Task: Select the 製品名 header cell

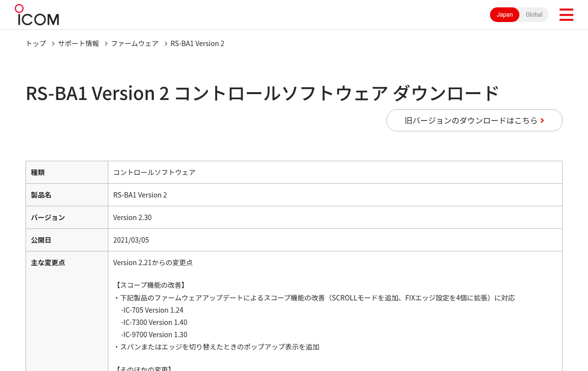Action: point(67,195)
